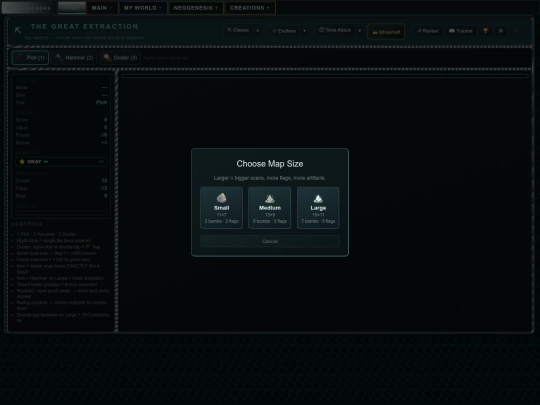The width and height of the screenshot is (540, 405).
Task: Click the Cave-In progress bar
Action: (61, 213)
